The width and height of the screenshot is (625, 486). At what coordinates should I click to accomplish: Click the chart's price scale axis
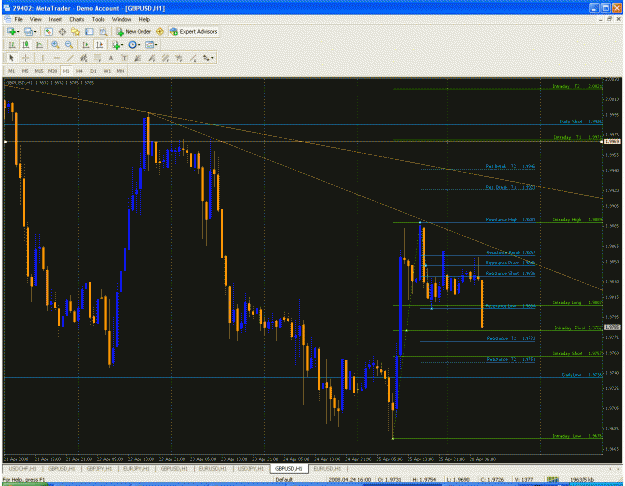coord(612,265)
